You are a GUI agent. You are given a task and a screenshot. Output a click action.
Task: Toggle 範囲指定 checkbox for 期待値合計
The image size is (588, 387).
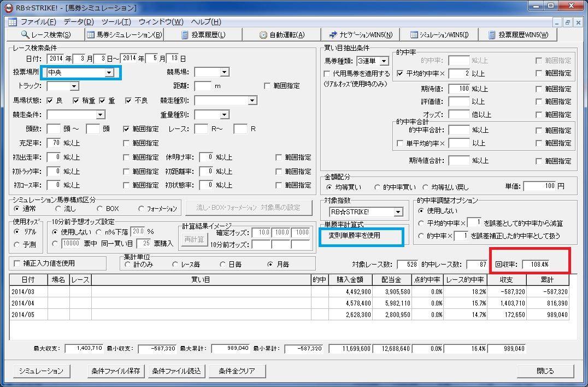(539, 161)
